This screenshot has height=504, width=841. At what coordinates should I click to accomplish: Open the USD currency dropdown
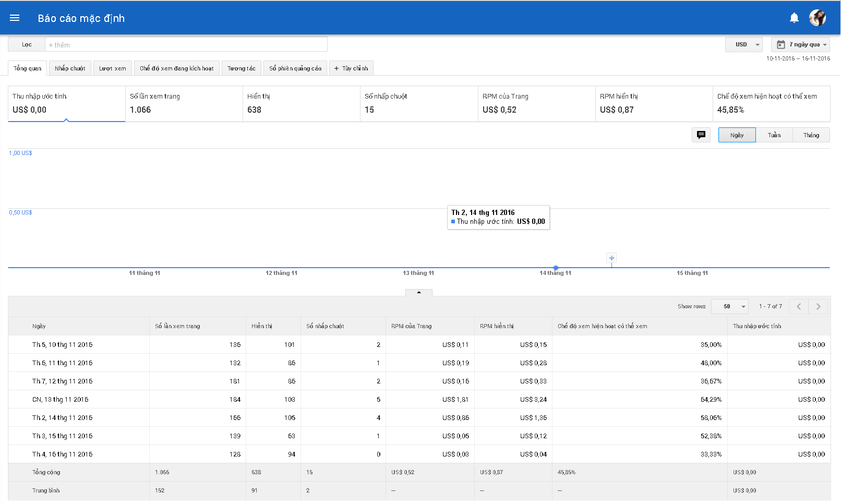tap(744, 45)
